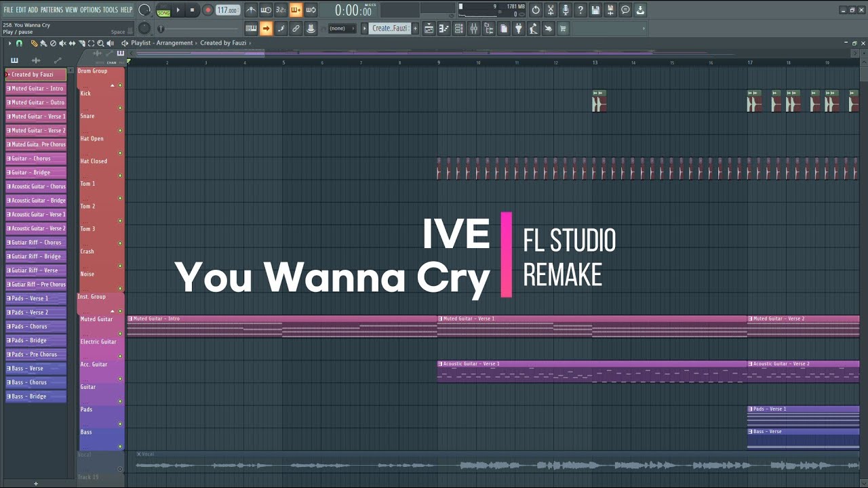
Task: Click the Muted Guitar - Verse 1 clip
Action: [592, 327]
